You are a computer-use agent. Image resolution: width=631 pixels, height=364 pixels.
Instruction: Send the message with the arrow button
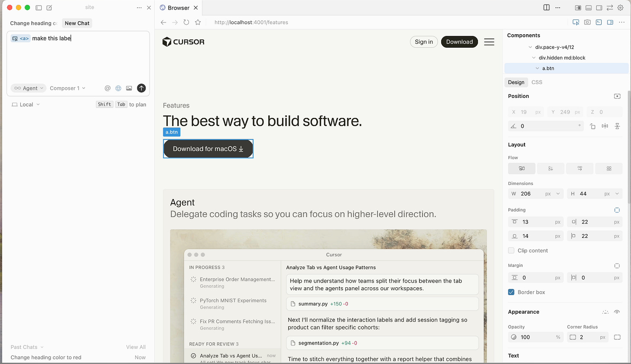[141, 88]
